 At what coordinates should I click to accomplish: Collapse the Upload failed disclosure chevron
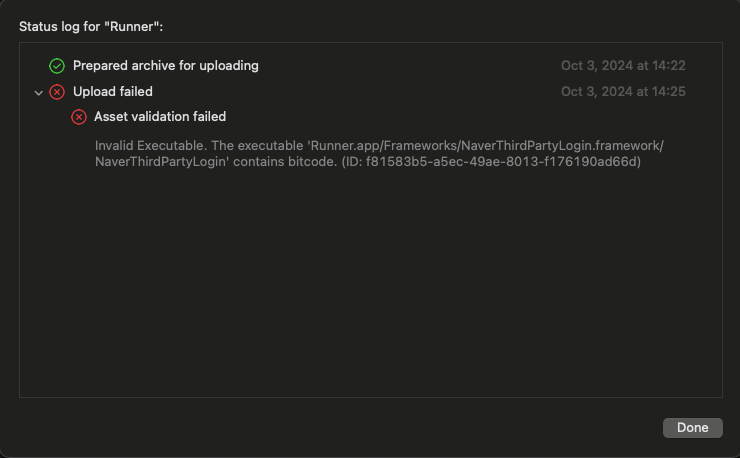coord(39,93)
